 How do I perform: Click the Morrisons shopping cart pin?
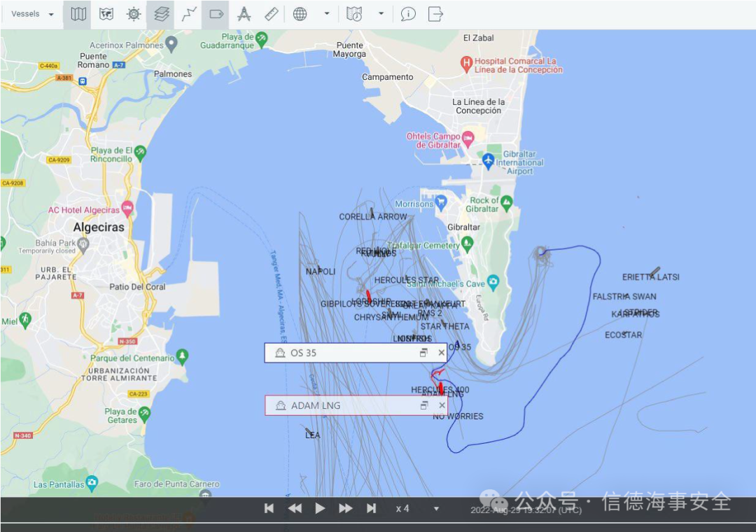tap(441, 202)
